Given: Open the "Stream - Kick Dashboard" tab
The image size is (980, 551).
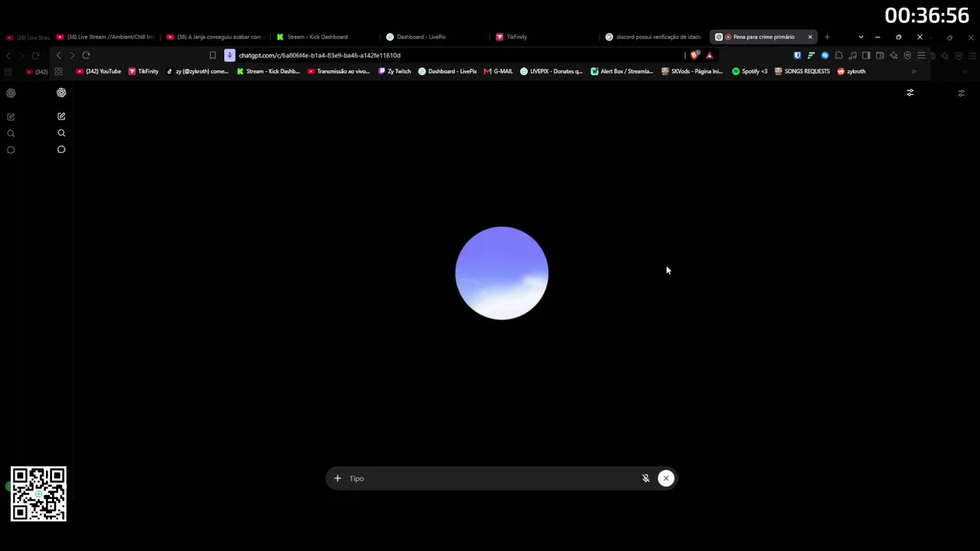Looking at the screenshot, I should (317, 37).
